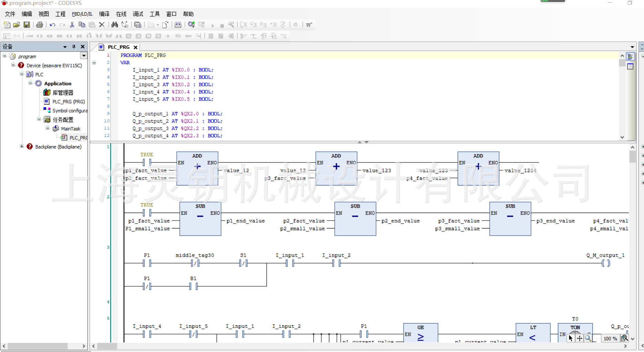Click the New file toolbar icon

click(x=7, y=25)
